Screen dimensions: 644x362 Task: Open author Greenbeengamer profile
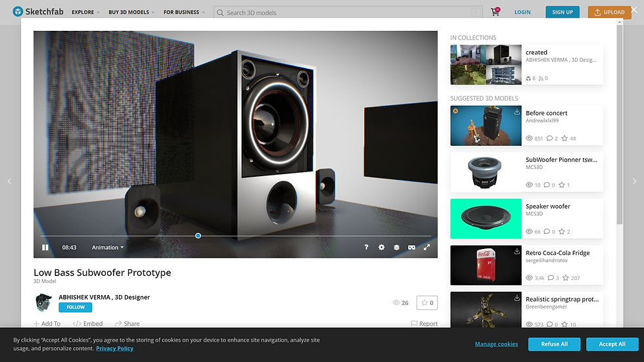[546, 307]
